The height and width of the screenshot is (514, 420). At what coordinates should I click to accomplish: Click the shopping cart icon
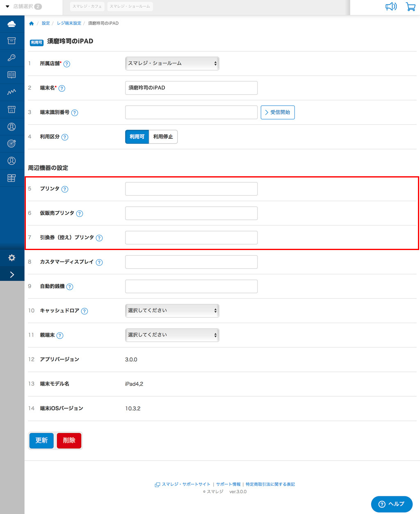[410, 7]
